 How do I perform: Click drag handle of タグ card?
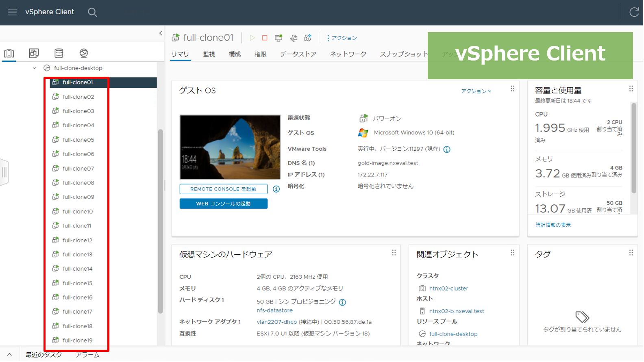click(631, 253)
